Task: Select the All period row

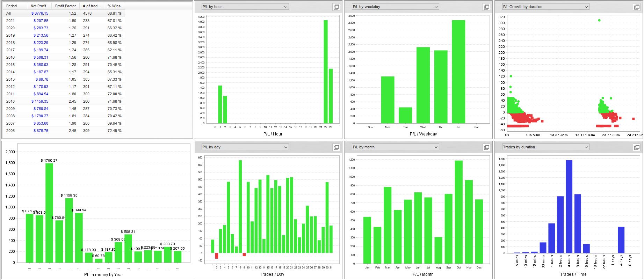Action: (64, 13)
